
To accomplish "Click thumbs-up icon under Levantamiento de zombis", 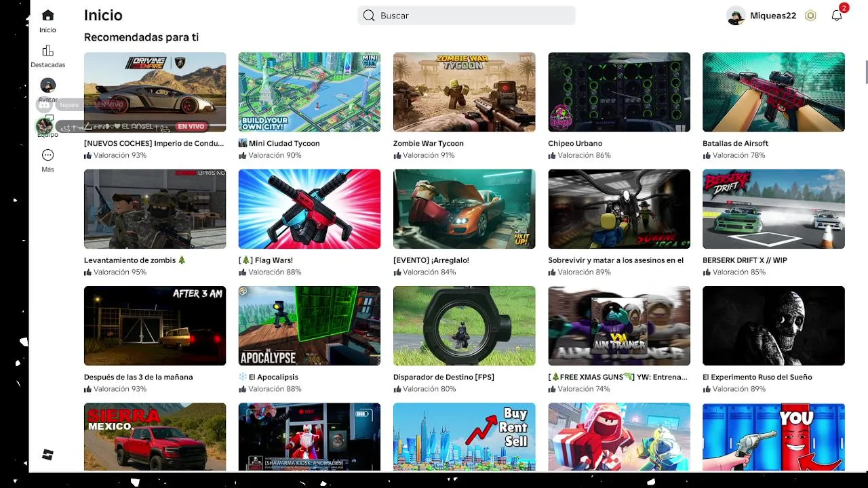I will 87,272.
